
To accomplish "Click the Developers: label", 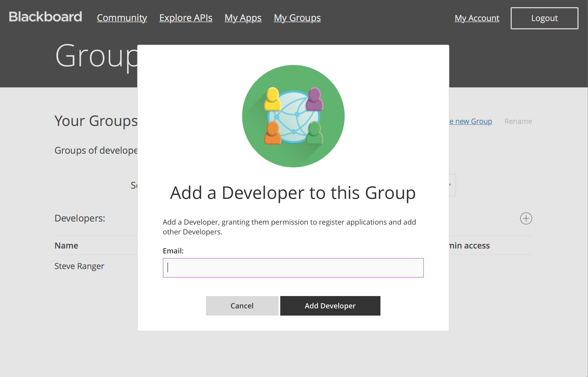I will point(80,218).
